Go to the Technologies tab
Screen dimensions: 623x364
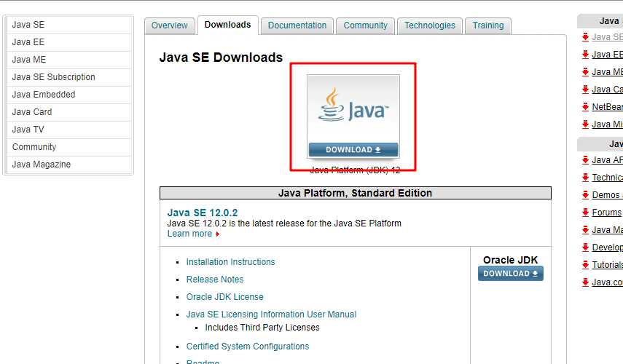click(429, 25)
